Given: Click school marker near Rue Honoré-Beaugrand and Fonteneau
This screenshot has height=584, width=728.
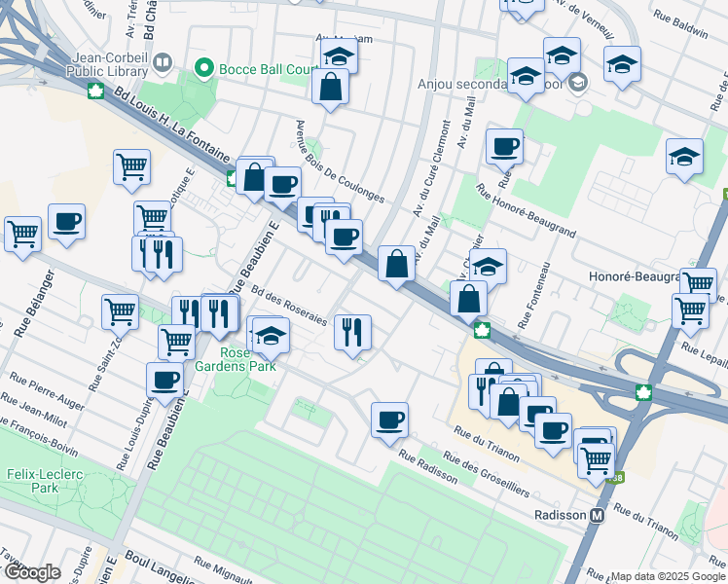Looking at the screenshot, I should pyautogui.click(x=488, y=267).
